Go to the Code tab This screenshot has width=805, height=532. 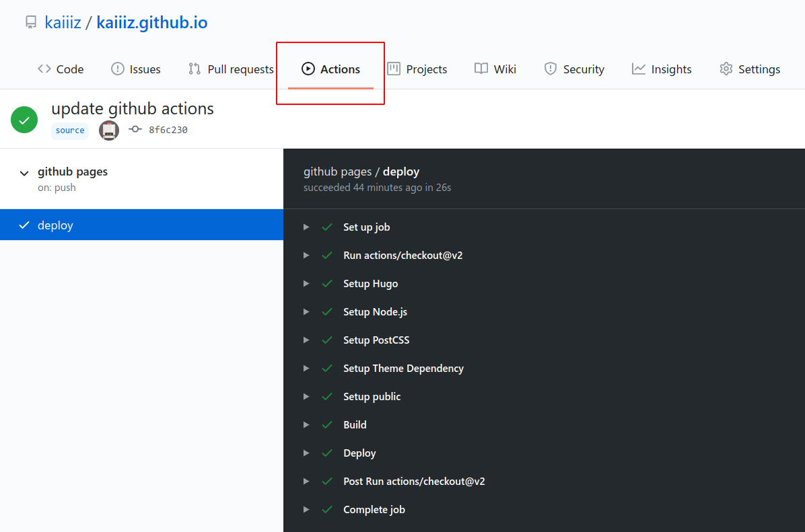[61, 69]
